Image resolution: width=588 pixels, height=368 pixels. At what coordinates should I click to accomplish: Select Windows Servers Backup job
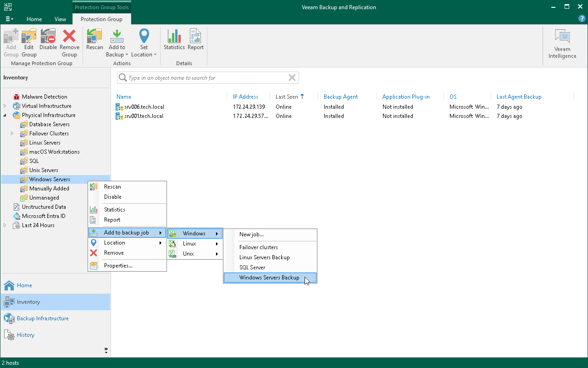click(270, 278)
